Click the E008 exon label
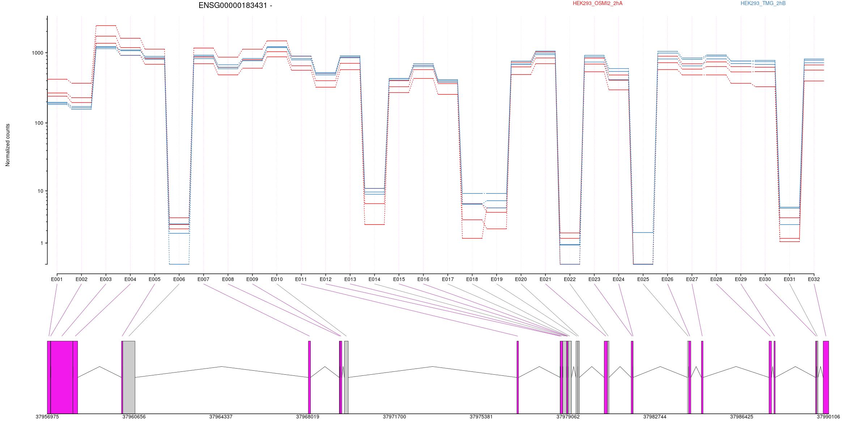This screenshot has width=868, height=434. [228, 279]
